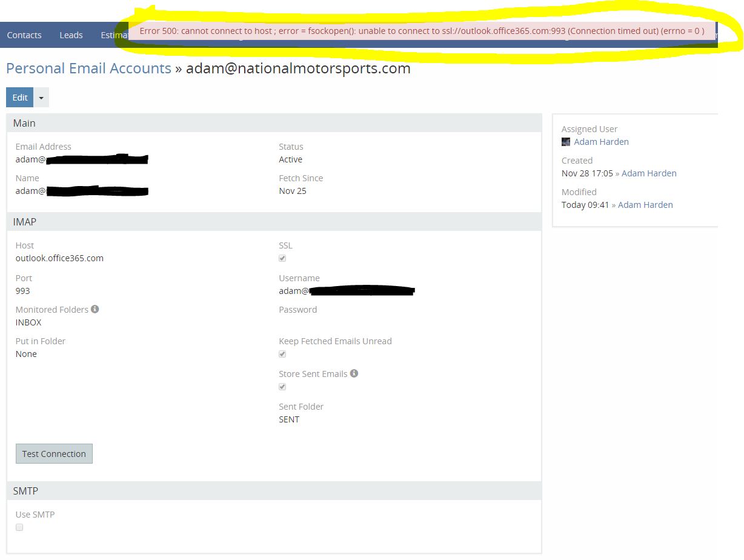Click Adam Harden link in Created row
The image size is (744, 560).
(649, 173)
